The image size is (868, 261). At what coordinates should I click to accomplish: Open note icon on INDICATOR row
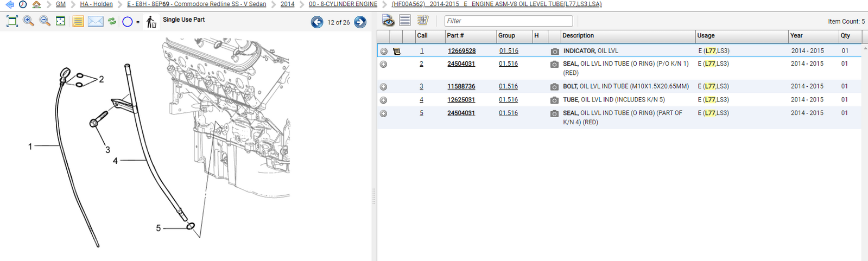click(397, 51)
